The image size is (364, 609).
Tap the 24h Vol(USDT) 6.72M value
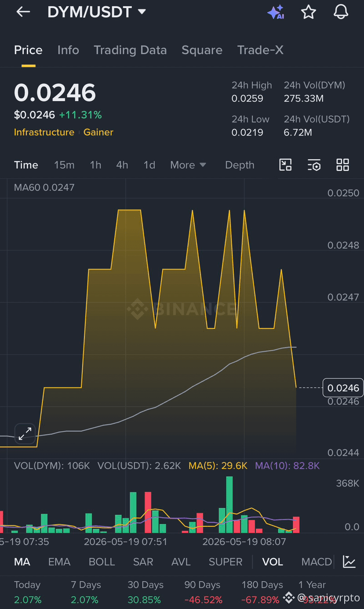pyautogui.click(x=298, y=132)
